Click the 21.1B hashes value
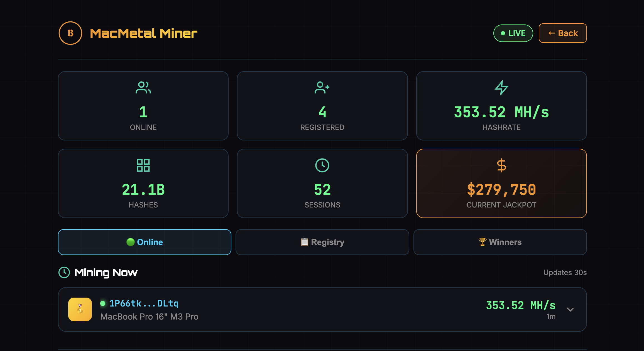Image resolution: width=644 pixels, height=351 pixels. pyautogui.click(x=143, y=190)
